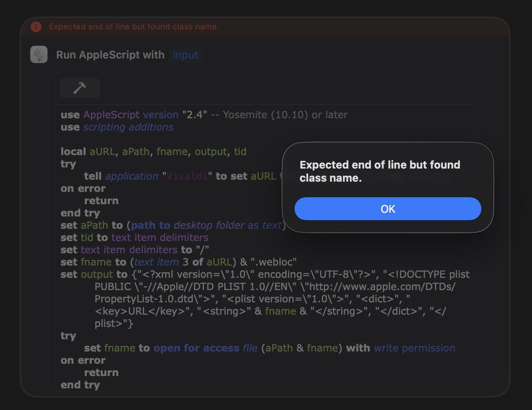Click the '.webloc' fname assignment line
Screen dimensions: 532x410
pyautogui.click(x=178, y=262)
